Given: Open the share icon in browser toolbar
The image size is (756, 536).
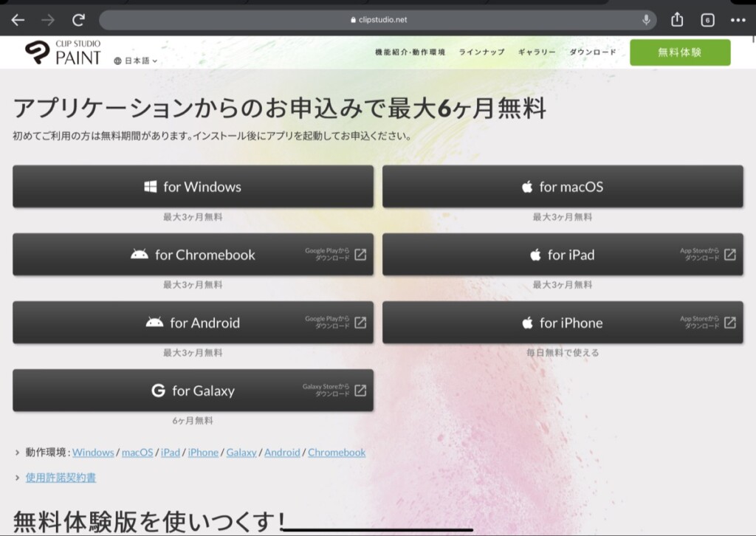Looking at the screenshot, I should coord(677,19).
